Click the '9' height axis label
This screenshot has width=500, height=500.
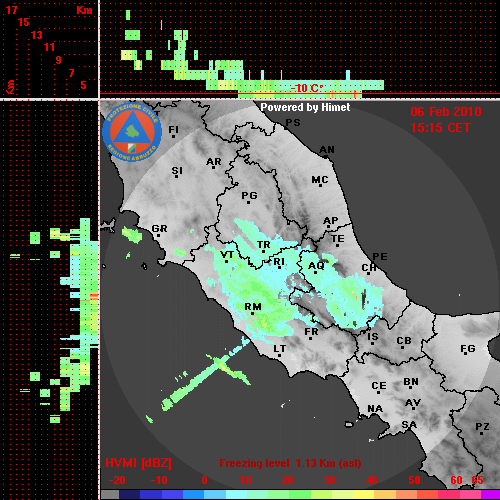pyautogui.click(x=59, y=60)
